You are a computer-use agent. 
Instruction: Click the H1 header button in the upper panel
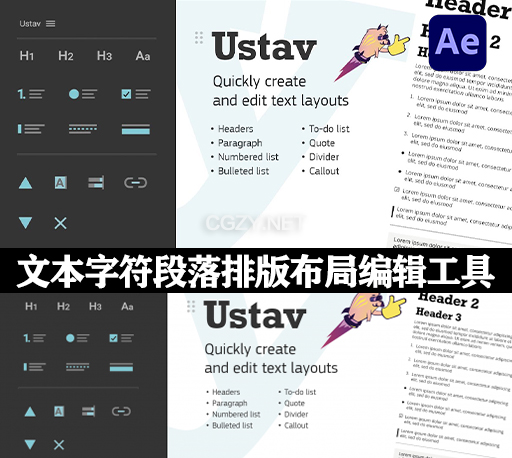[x=27, y=56]
